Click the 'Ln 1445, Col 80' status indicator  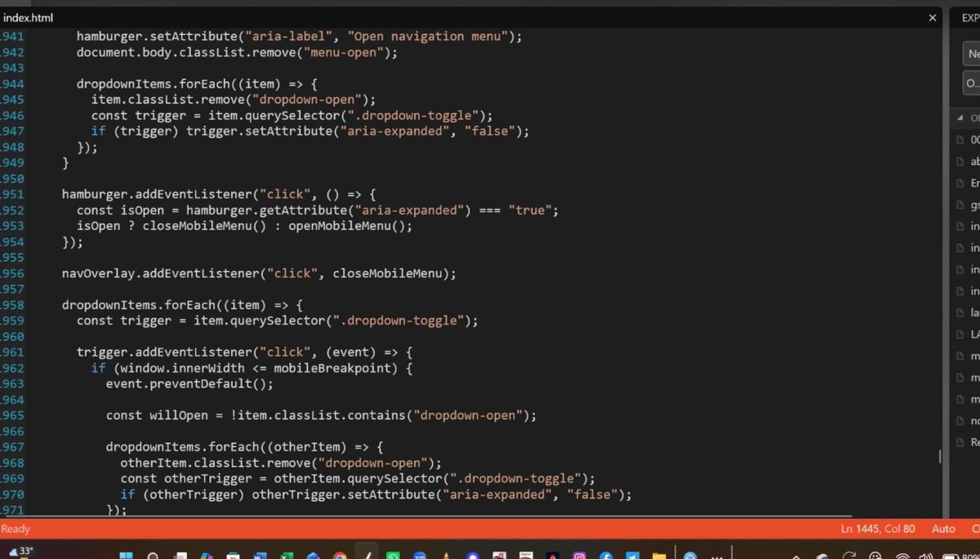(878, 529)
